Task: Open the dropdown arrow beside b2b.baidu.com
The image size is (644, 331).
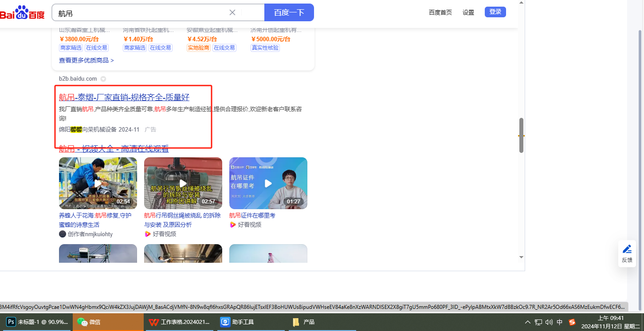Action: pos(103,79)
